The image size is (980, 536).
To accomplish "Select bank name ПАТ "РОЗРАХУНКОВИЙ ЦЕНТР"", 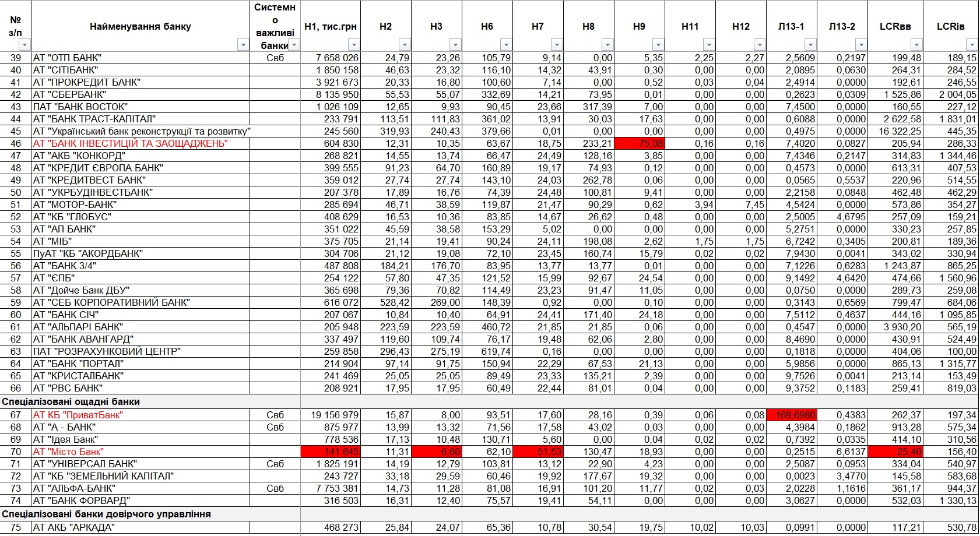I will tap(107, 351).
